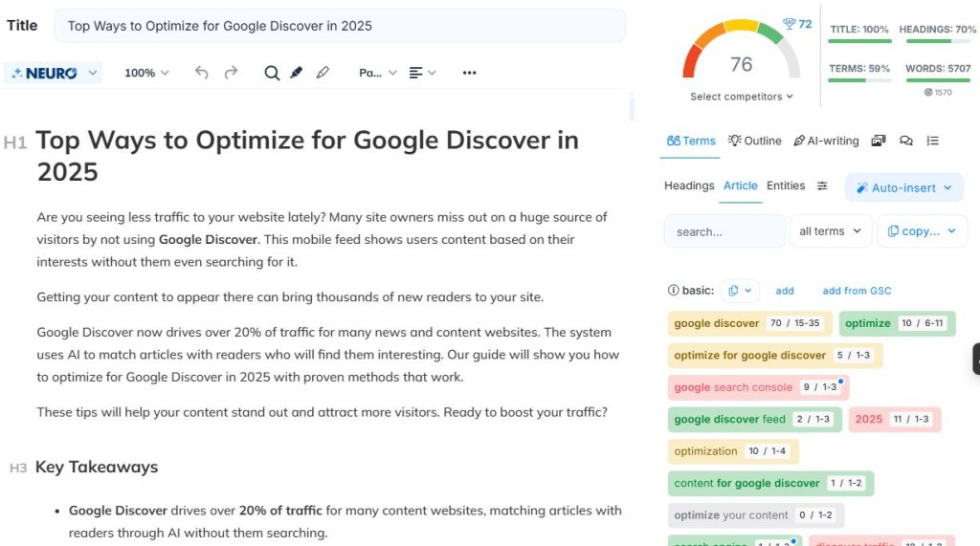Select the highlighter marker tool
Image resolution: width=980 pixels, height=546 pixels.
point(297,73)
